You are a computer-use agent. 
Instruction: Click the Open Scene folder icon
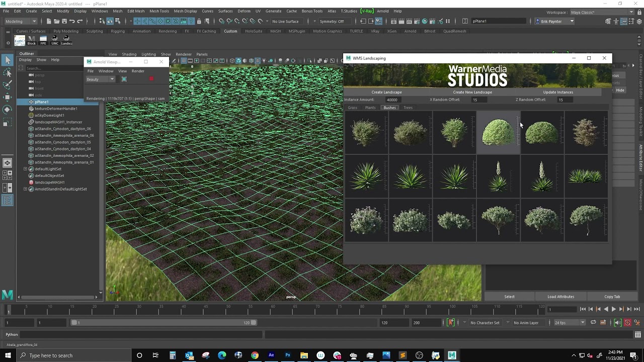(x=56, y=21)
